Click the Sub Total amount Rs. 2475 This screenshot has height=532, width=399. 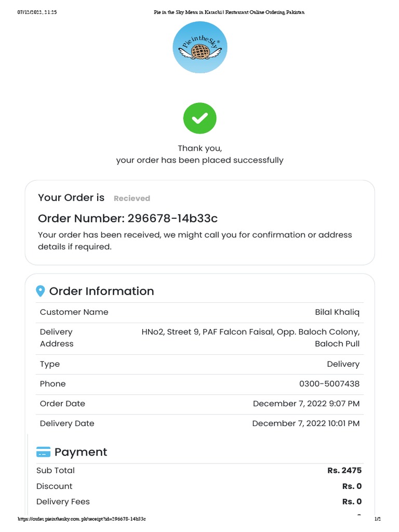tap(344, 471)
